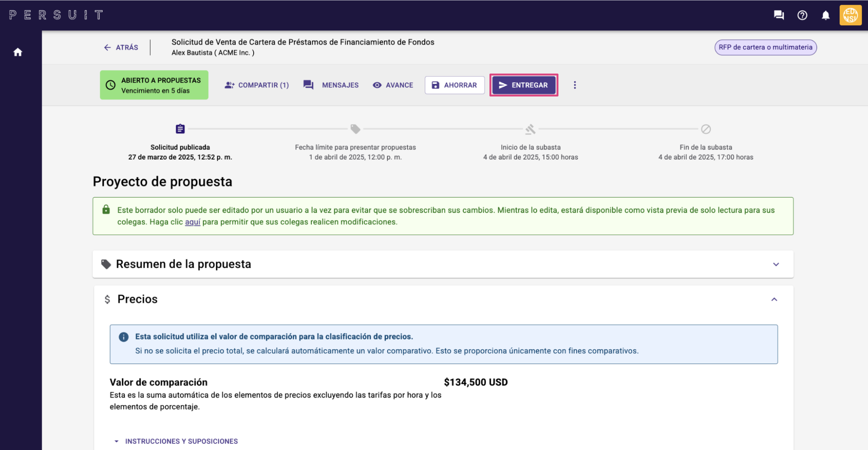Viewport: 868px width, 450px height.
Task: Open the three-dot more options menu
Action: click(575, 85)
